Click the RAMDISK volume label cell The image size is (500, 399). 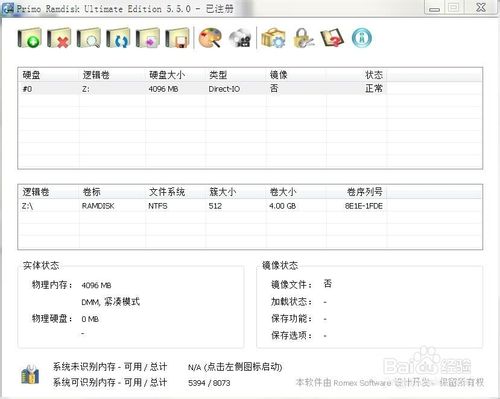[98, 206]
